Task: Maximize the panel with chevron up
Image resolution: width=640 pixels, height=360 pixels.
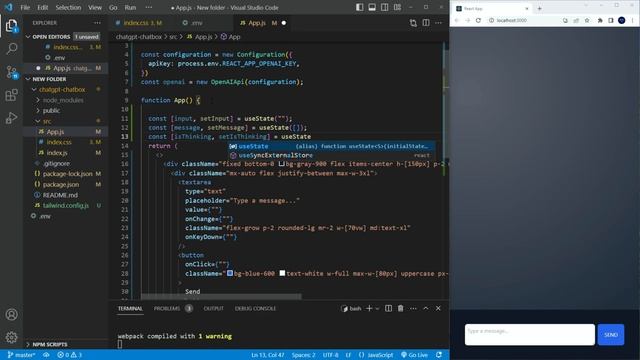Action: [426, 309]
